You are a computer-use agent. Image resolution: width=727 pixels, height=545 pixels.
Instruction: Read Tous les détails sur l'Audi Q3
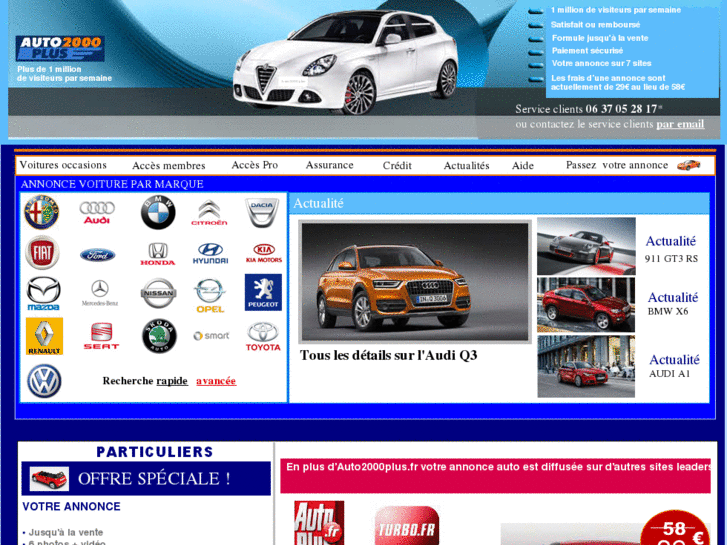coord(389,355)
